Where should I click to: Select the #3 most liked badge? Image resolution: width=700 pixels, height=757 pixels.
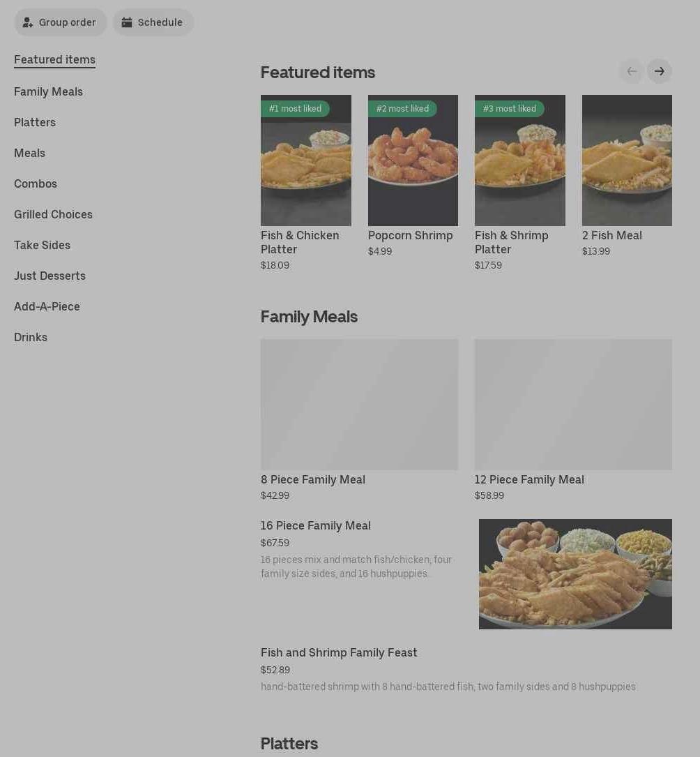[x=509, y=109]
